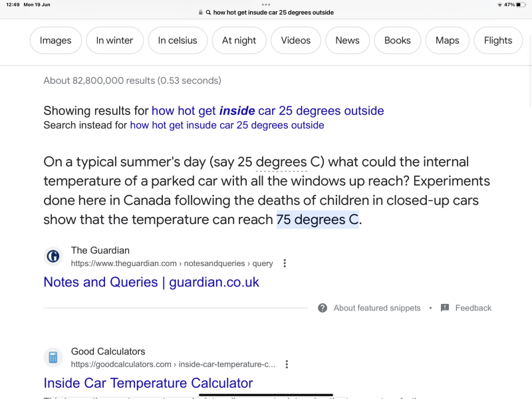Switch to the News filter
The width and height of the screenshot is (532, 399).
point(347,41)
